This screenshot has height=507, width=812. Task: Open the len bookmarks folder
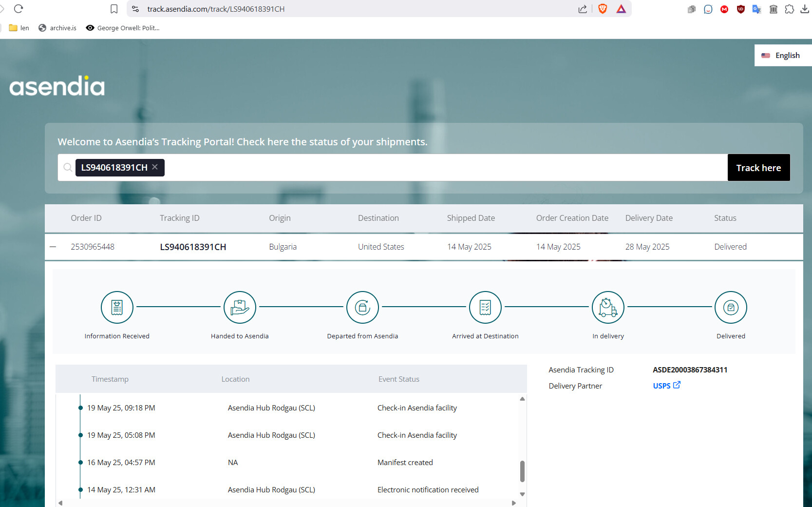19,28
